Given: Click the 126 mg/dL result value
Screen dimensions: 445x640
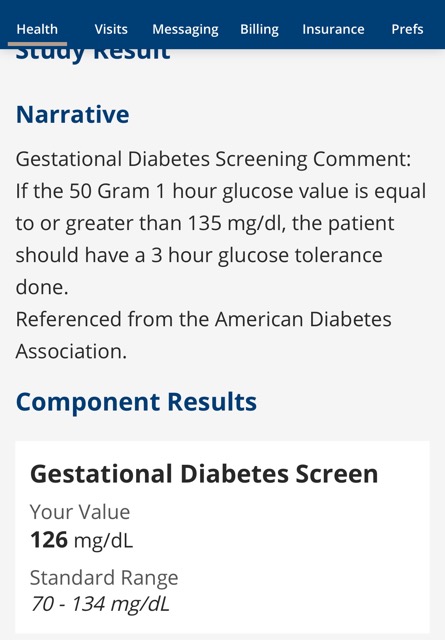Looking at the screenshot, I should click(82, 540).
